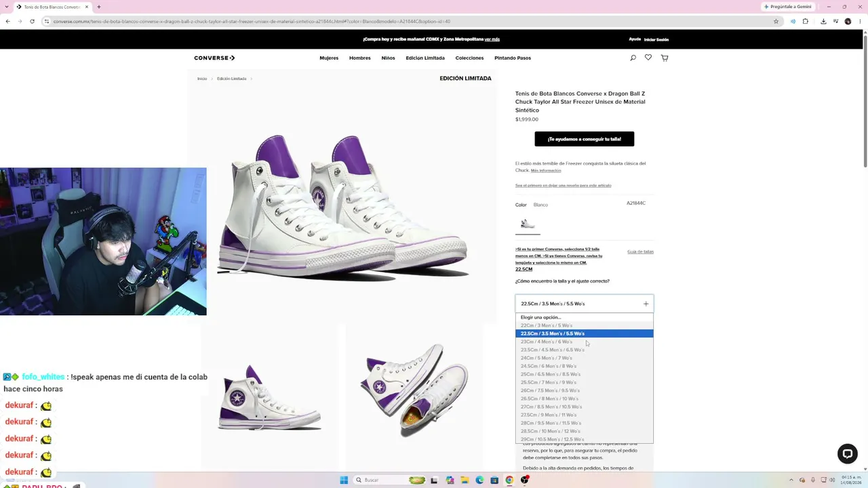Select size 25Cm / 6.5 Men's / 8.5 Wo's

coord(584,374)
